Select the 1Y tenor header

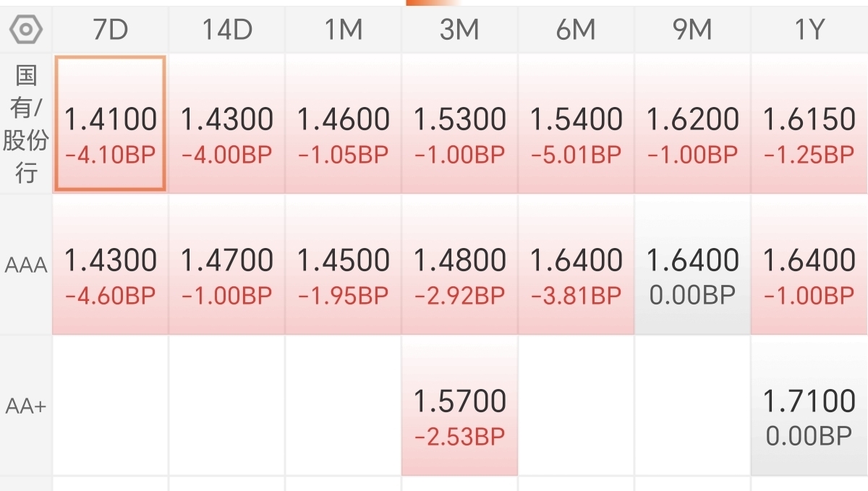pyautogui.click(x=809, y=30)
